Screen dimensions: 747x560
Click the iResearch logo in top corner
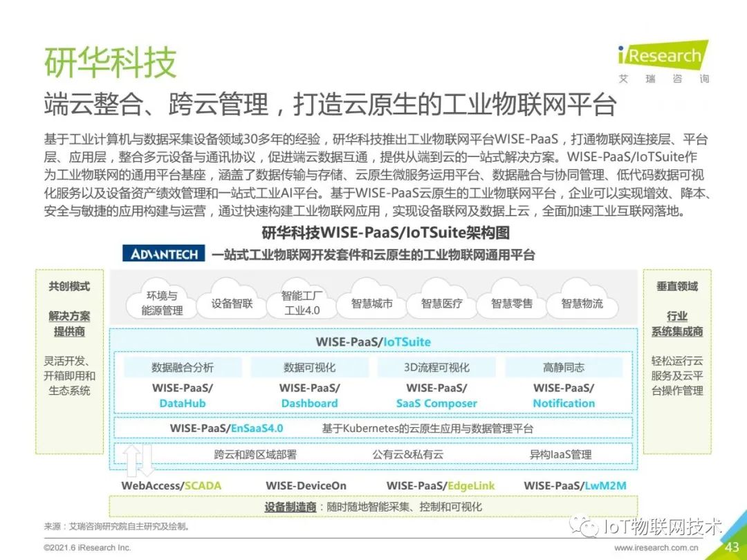663,62
